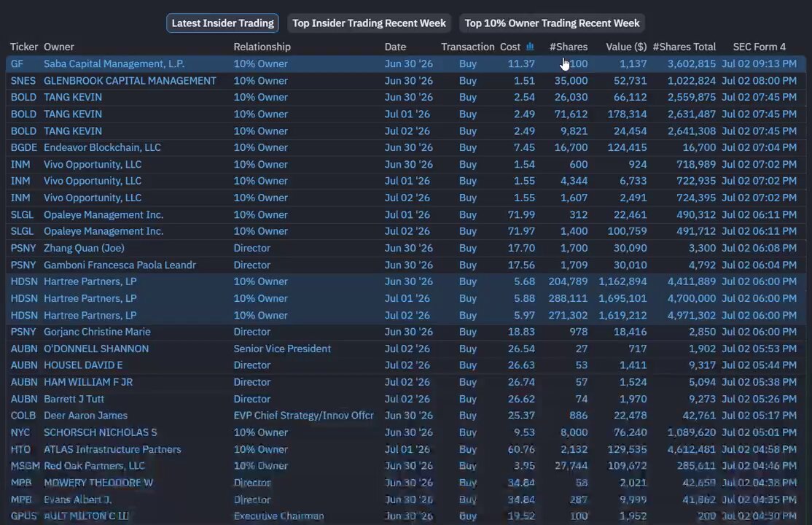Click Zhang Quan (Joe) owner name
812x525 pixels.
coord(84,248)
